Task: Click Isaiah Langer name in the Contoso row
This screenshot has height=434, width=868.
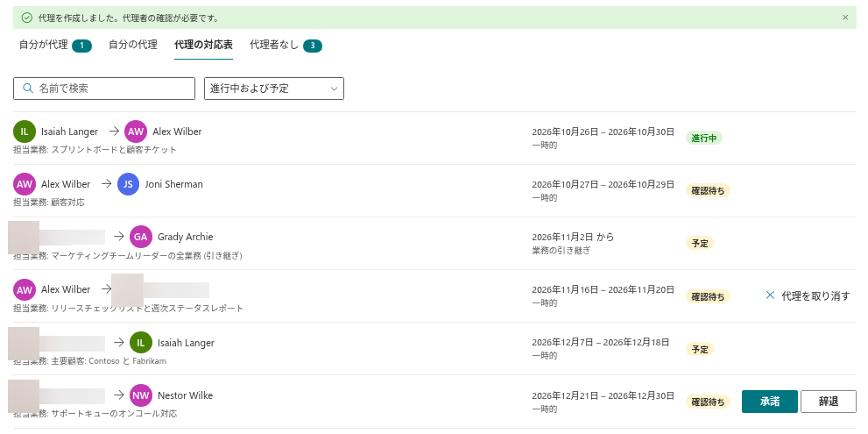Action: 186,343
